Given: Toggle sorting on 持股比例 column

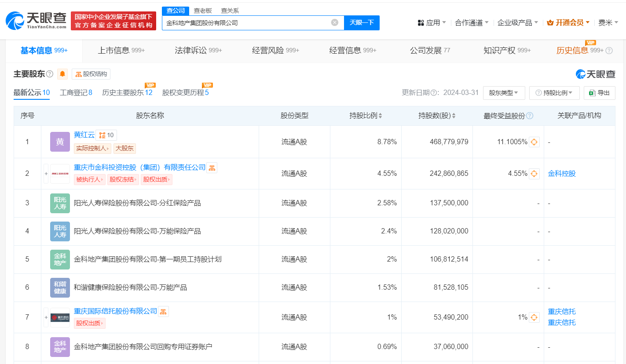Looking at the screenshot, I should pyautogui.click(x=379, y=115).
